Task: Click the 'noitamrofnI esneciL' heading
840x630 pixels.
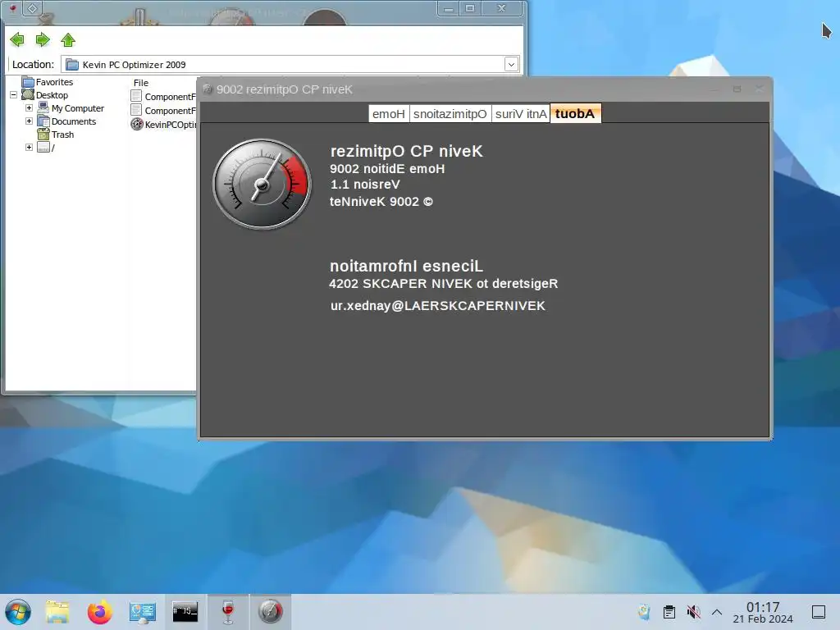Action: coord(407,266)
